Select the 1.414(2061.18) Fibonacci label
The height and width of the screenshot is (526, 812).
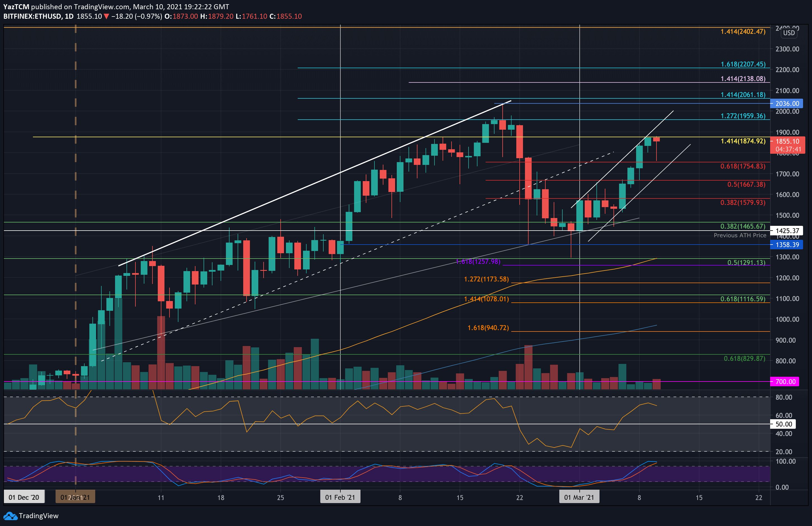tap(743, 95)
